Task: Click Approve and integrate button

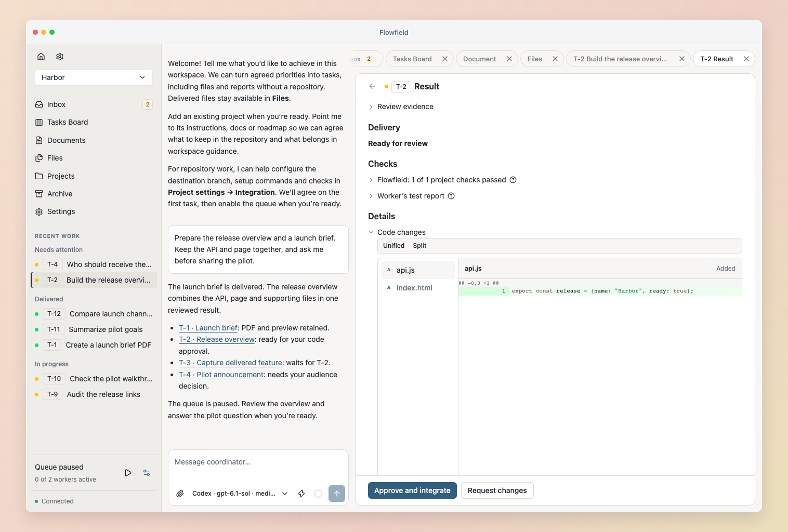Action: coord(412,490)
